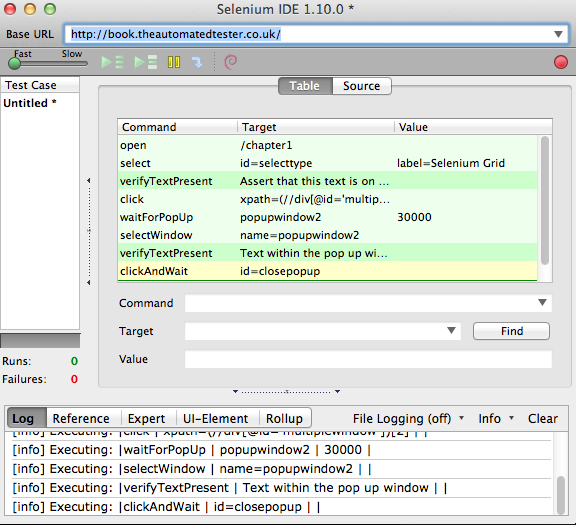Image resolution: width=576 pixels, height=525 pixels.
Task: Select the verifyTextPresent 'Assert that this text' row
Action: pyautogui.click(x=328, y=181)
